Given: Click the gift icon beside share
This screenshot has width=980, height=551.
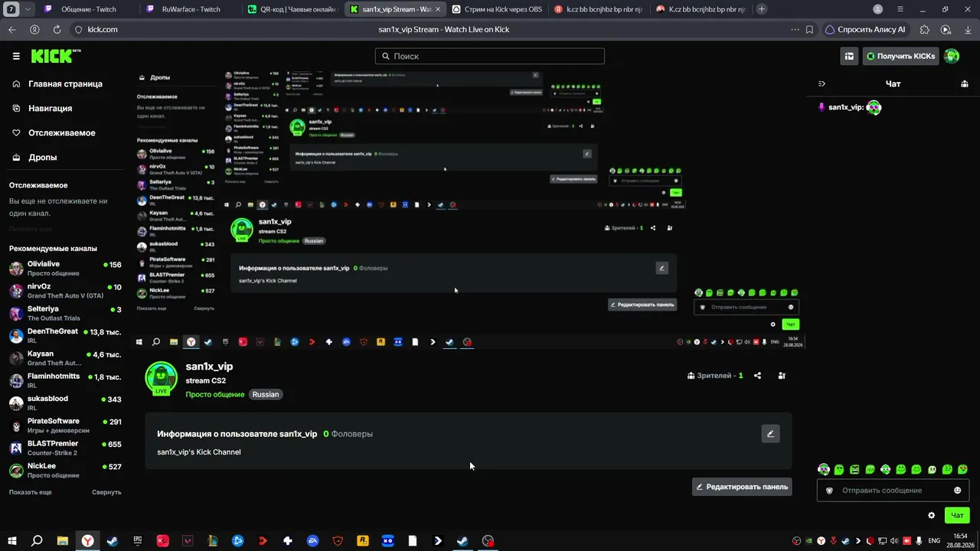Looking at the screenshot, I should point(782,376).
